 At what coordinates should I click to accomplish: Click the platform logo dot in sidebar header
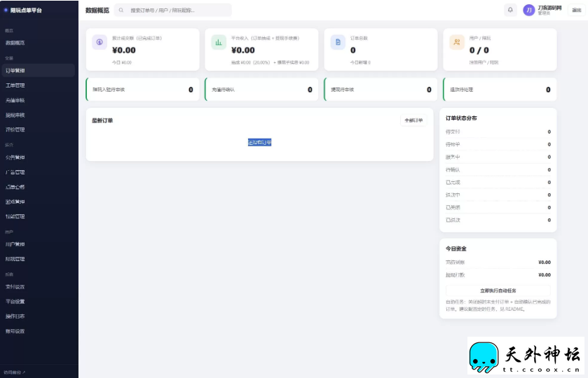tap(6, 10)
